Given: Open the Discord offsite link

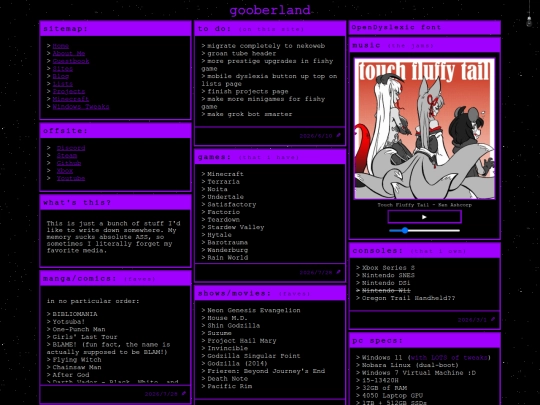Looking at the screenshot, I should 71,148.
